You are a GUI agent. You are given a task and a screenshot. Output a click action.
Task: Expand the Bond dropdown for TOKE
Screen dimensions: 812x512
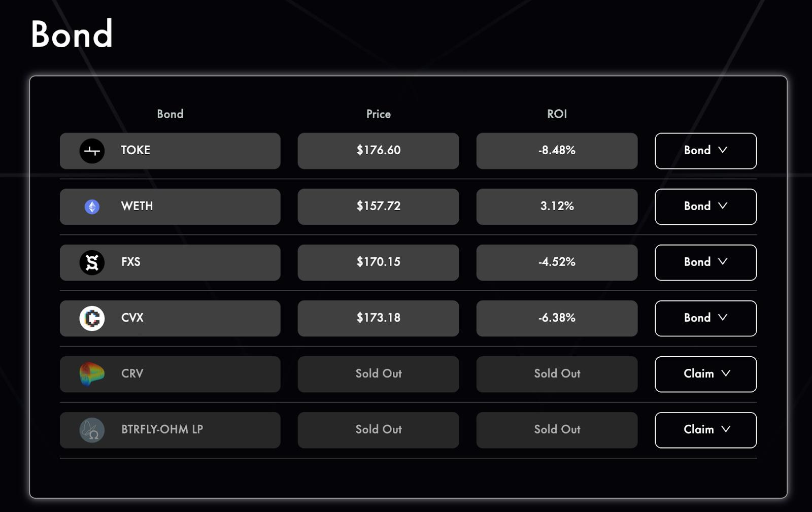(705, 151)
